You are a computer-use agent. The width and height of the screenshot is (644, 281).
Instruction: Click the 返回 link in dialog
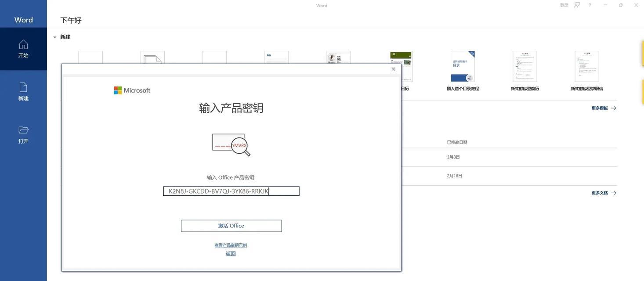[231, 253]
